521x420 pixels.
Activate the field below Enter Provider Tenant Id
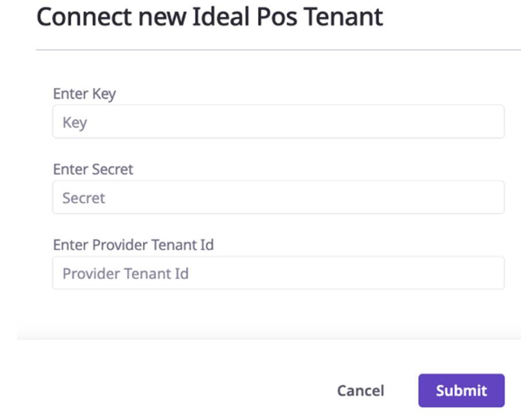(x=278, y=273)
